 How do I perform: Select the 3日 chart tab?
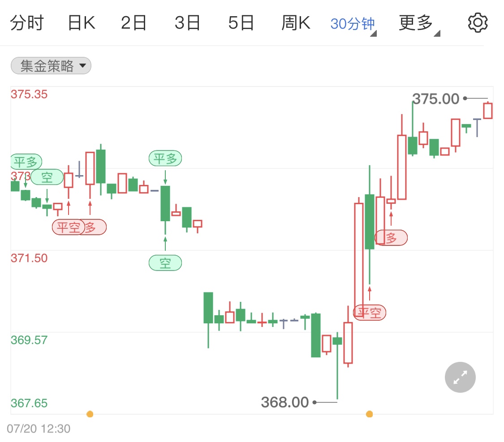(187, 23)
